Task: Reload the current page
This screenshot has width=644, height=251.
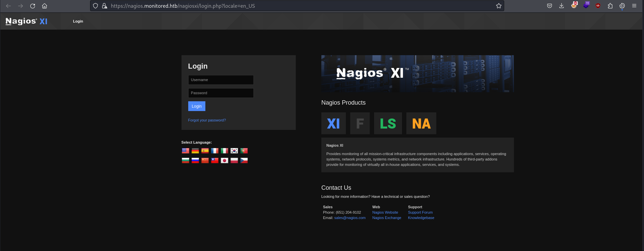Action: tap(33, 6)
